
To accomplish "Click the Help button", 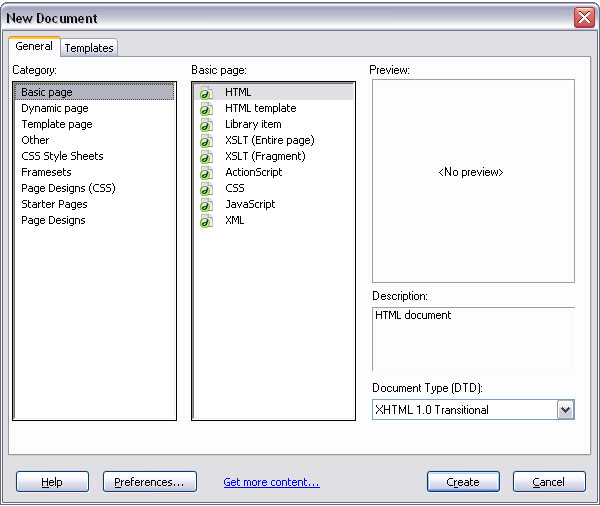I will click(x=52, y=482).
